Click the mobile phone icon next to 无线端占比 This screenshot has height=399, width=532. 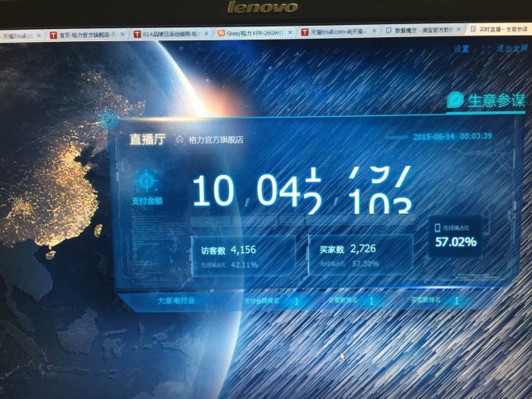pyautogui.click(x=438, y=227)
